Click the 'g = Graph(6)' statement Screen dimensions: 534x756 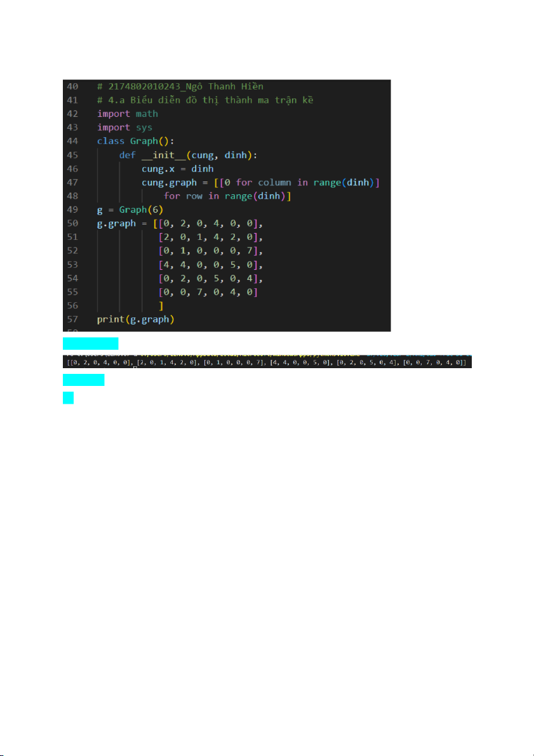(130, 209)
